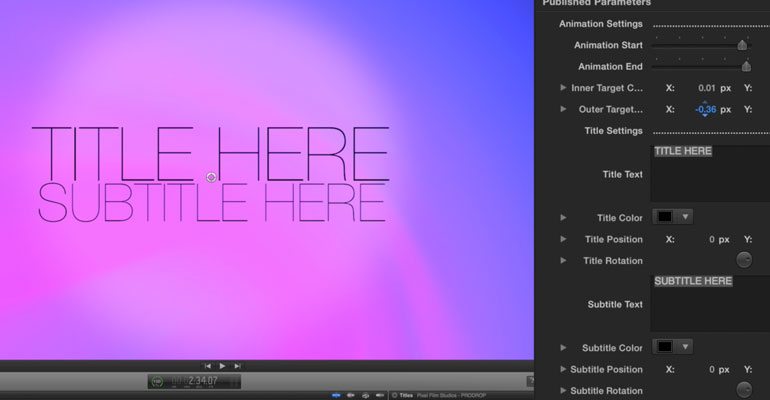Viewport: 770px width, 400px height.
Task: Open the Subtitle Color black swatch
Action: tap(665, 347)
